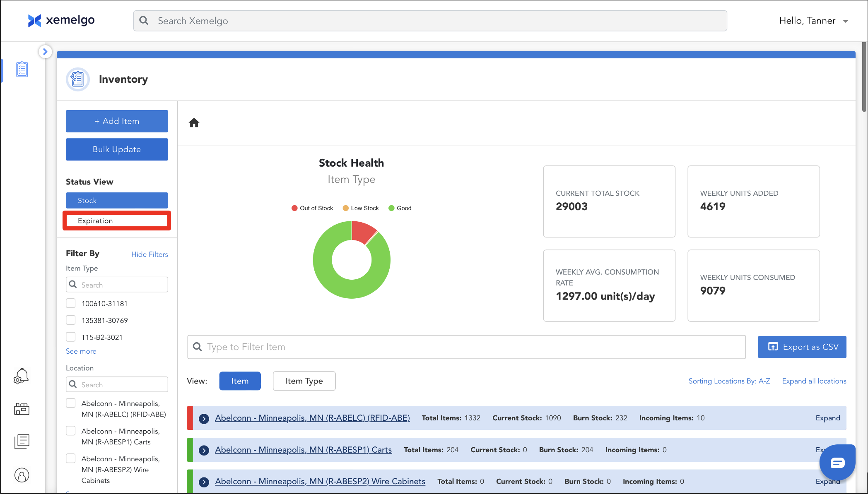Check the 100610-31181 item type filter
Image resolution: width=868 pixels, height=494 pixels.
[71, 303]
